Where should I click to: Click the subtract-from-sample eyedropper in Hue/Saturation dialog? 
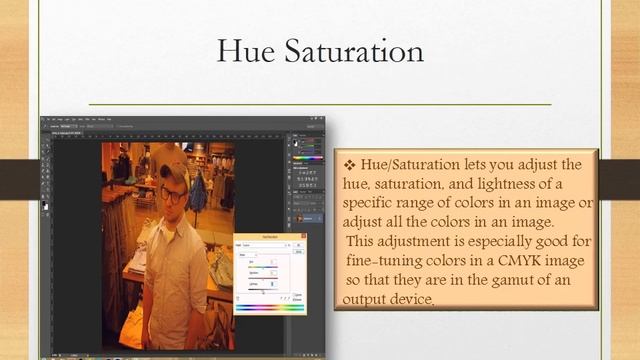[x=289, y=298]
